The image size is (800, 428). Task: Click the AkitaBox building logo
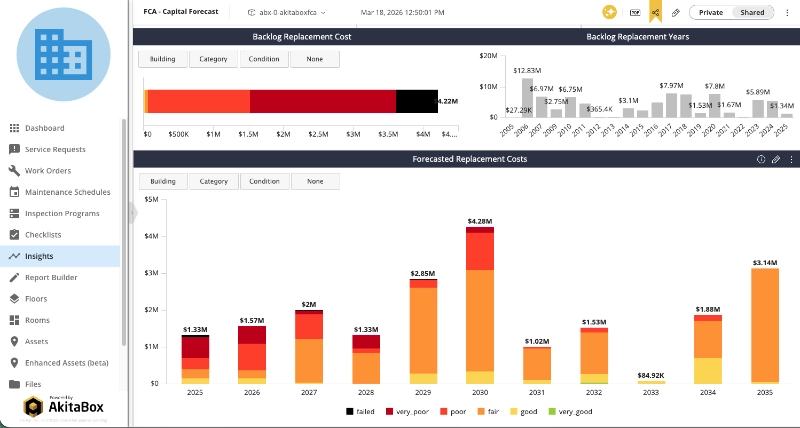point(60,50)
